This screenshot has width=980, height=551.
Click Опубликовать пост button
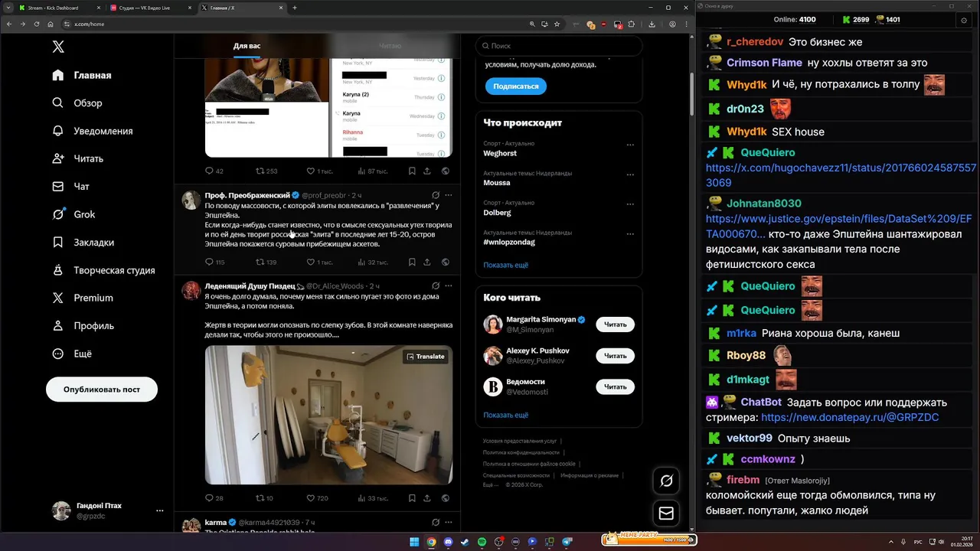click(x=102, y=389)
